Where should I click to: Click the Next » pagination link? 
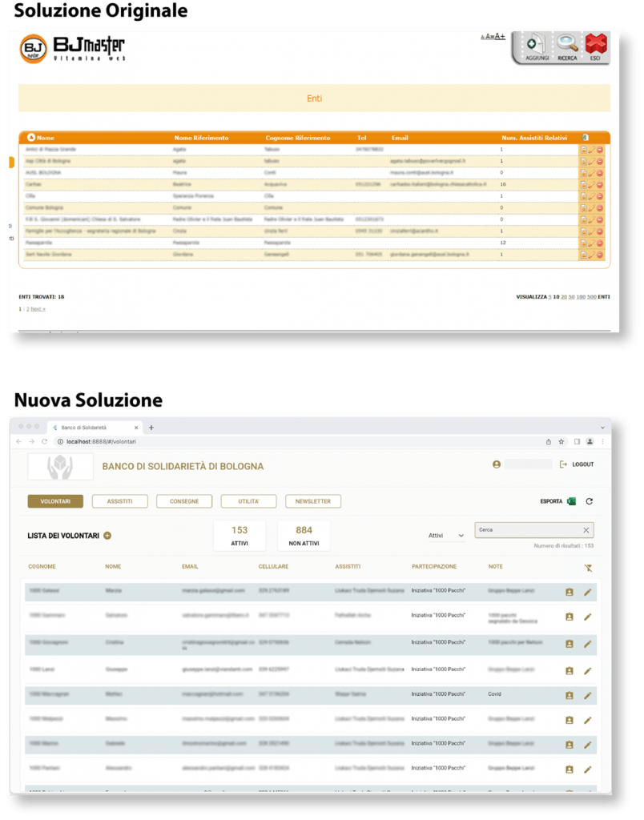pyautogui.click(x=38, y=309)
